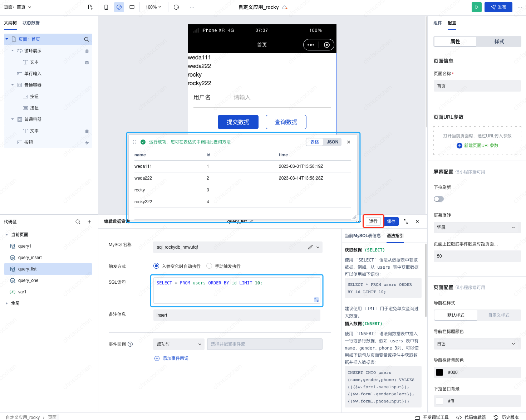The image size is (526, 420).
Task: Click the 运行 run button
Action: tap(373, 221)
